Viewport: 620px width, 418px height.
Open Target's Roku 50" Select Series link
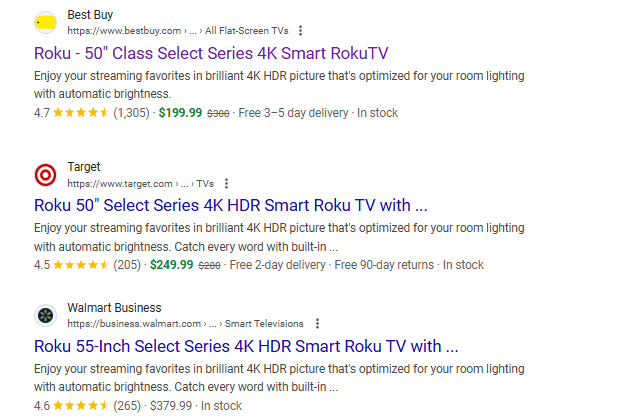(x=231, y=205)
